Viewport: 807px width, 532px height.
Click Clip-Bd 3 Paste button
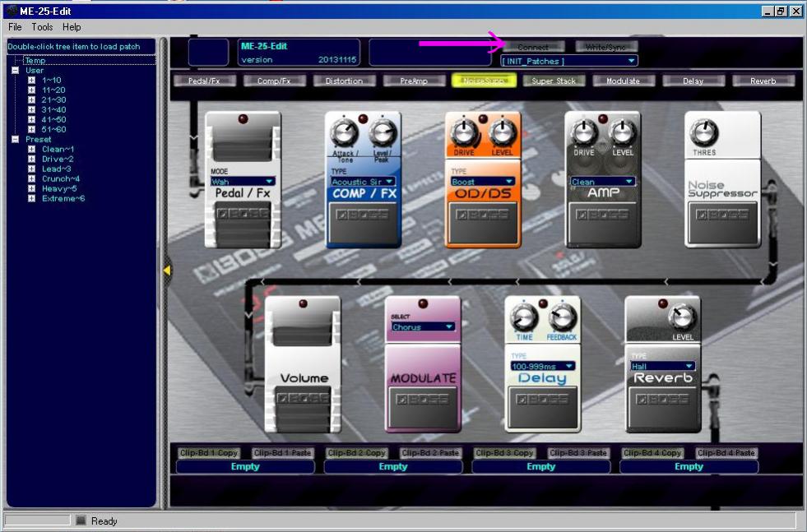[578, 453]
